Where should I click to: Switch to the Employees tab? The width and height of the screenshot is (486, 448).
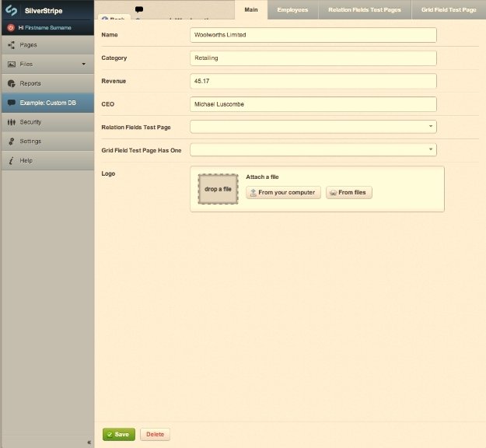[292, 9]
